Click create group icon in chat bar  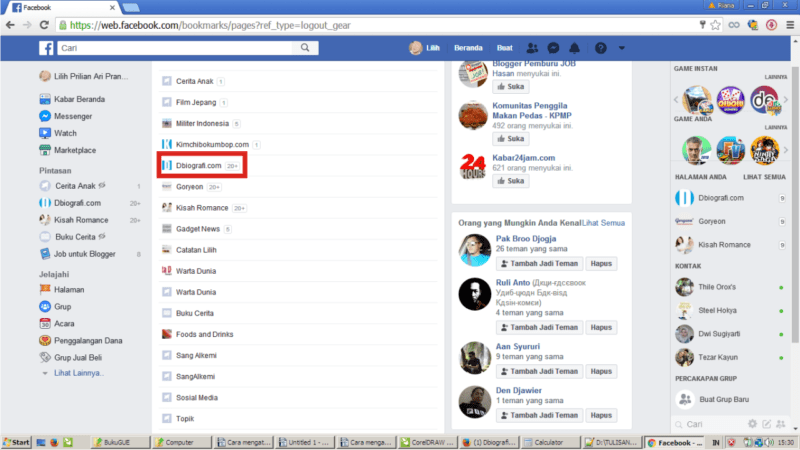(781, 424)
